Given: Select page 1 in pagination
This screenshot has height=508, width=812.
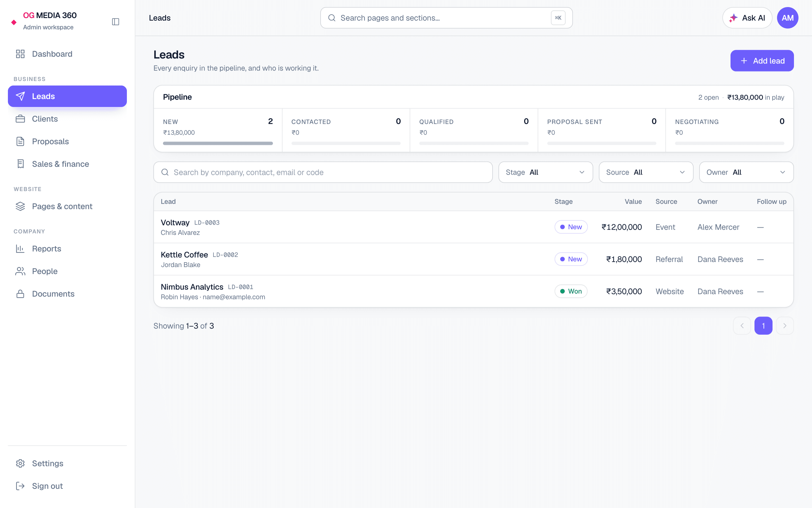Looking at the screenshot, I should click(763, 326).
